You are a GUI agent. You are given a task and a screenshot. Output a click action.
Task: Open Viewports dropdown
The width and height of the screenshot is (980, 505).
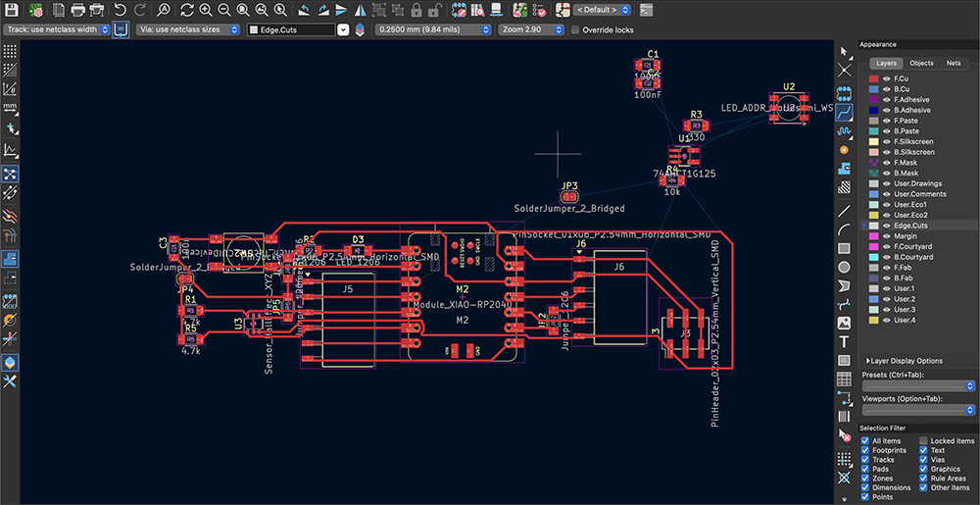[918, 410]
